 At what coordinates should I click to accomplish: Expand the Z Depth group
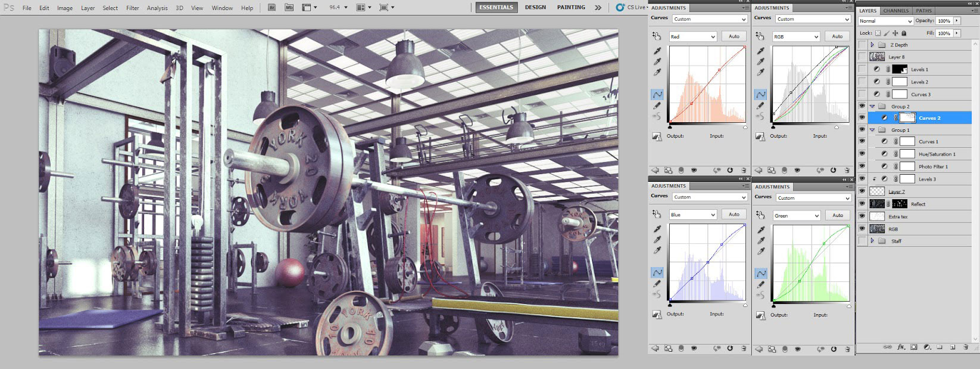(x=872, y=45)
